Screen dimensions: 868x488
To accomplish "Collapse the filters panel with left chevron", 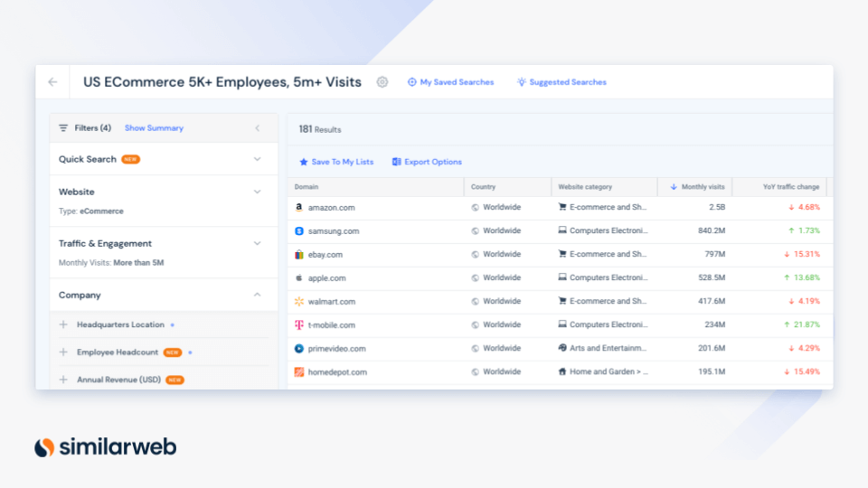I will [258, 128].
